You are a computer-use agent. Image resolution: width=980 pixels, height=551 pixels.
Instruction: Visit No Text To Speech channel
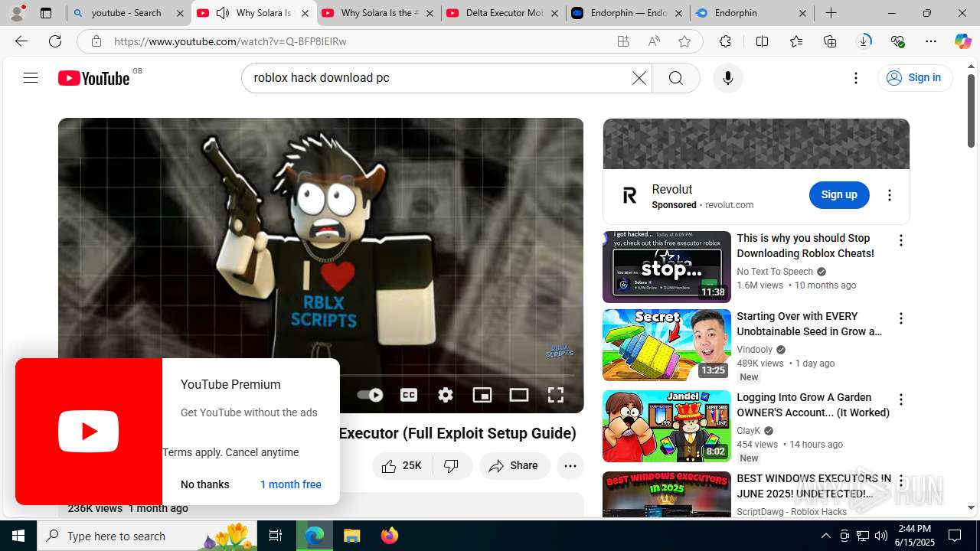click(775, 272)
